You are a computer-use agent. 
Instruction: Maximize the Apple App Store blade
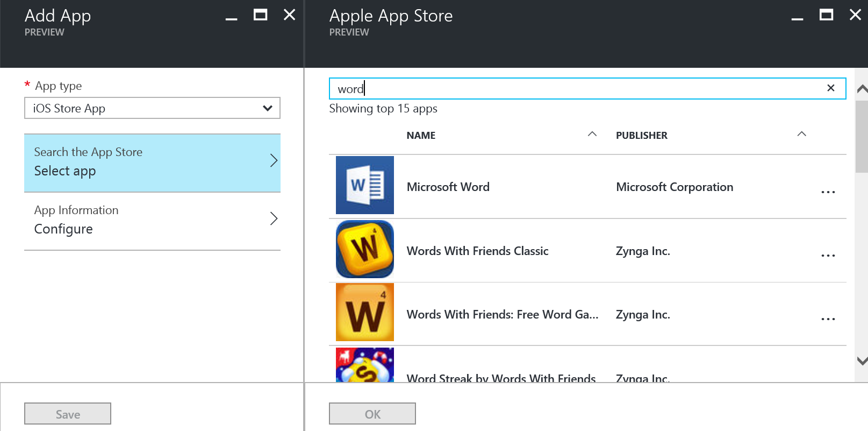tap(826, 15)
